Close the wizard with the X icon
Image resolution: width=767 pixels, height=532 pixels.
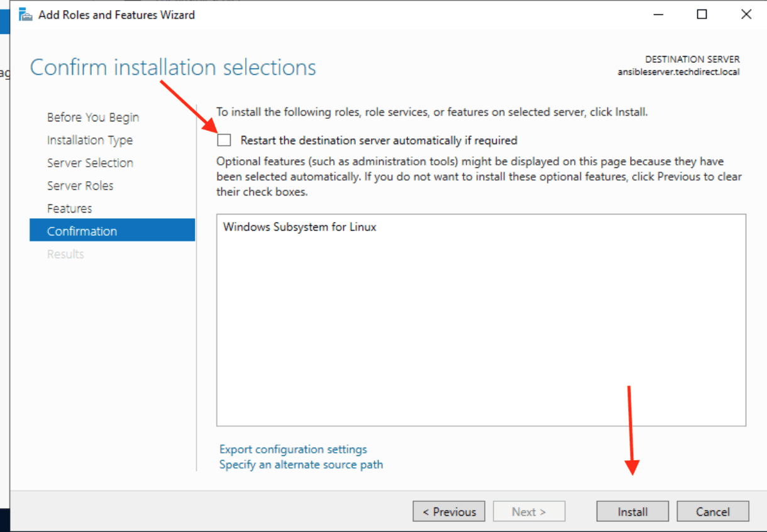pyautogui.click(x=746, y=14)
